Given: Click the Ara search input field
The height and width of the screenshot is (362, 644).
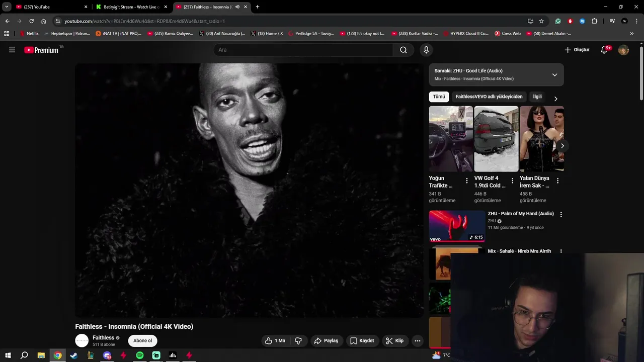Looking at the screenshot, I should (303, 50).
